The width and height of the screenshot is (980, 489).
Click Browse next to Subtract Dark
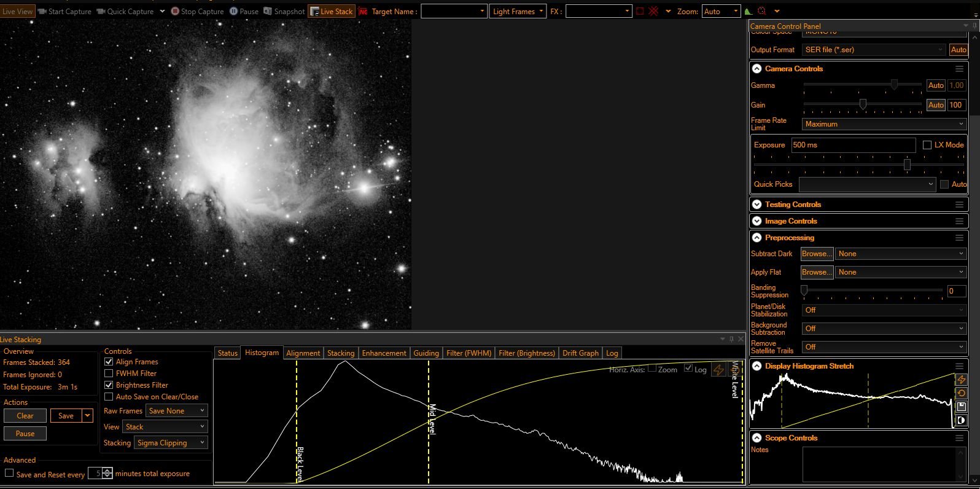(817, 254)
